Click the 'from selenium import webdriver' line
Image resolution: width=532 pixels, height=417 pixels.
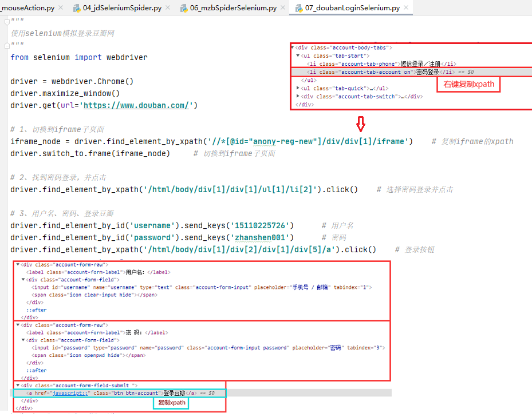[79, 57]
